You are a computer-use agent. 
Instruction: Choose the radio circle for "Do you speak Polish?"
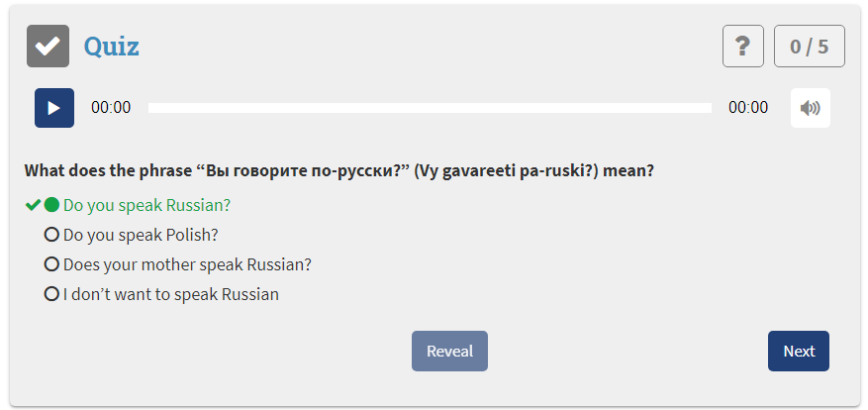(x=51, y=236)
